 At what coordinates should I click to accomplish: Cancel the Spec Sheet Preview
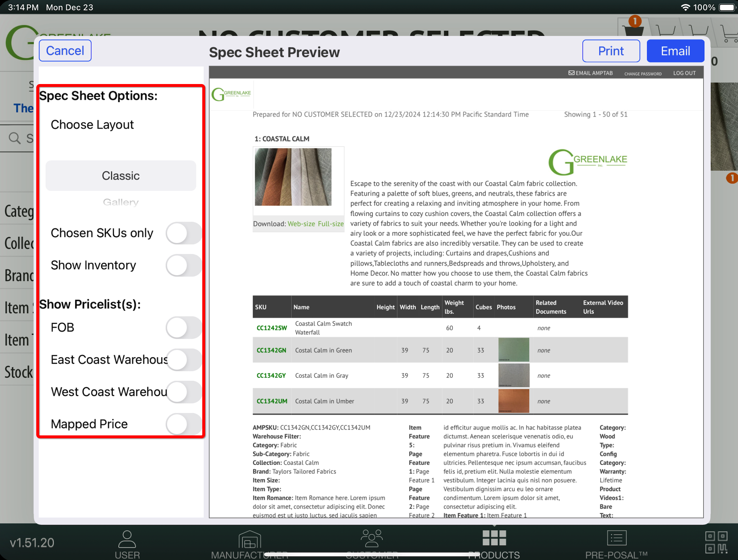point(65,51)
